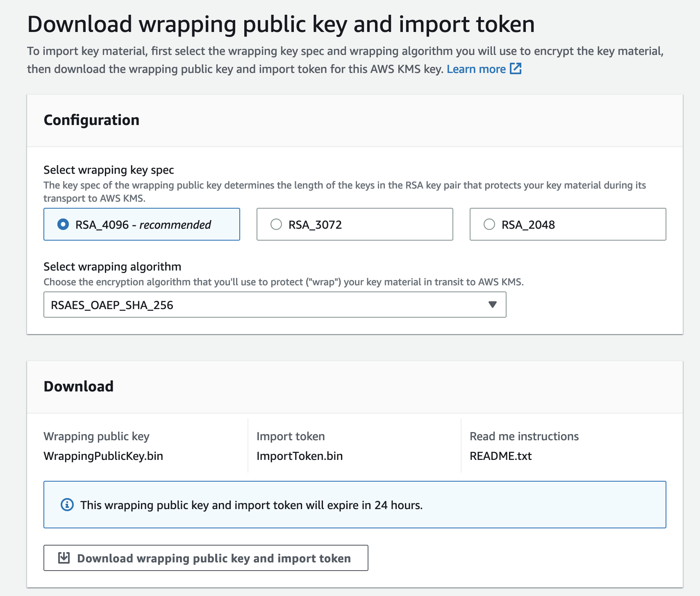Click the dropdown triangle in the wrapping algorithm field
This screenshot has height=596, width=700.
click(x=493, y=305)
